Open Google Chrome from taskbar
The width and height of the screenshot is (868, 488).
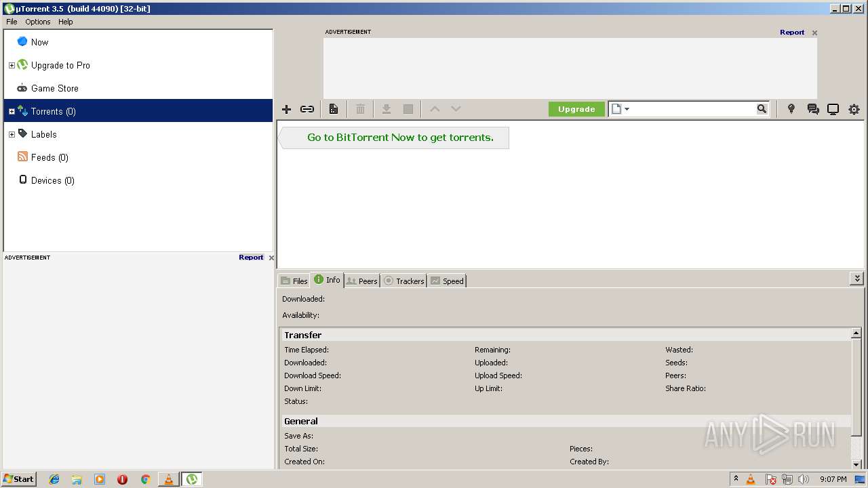pyautogui.click(x=145, y=479)
